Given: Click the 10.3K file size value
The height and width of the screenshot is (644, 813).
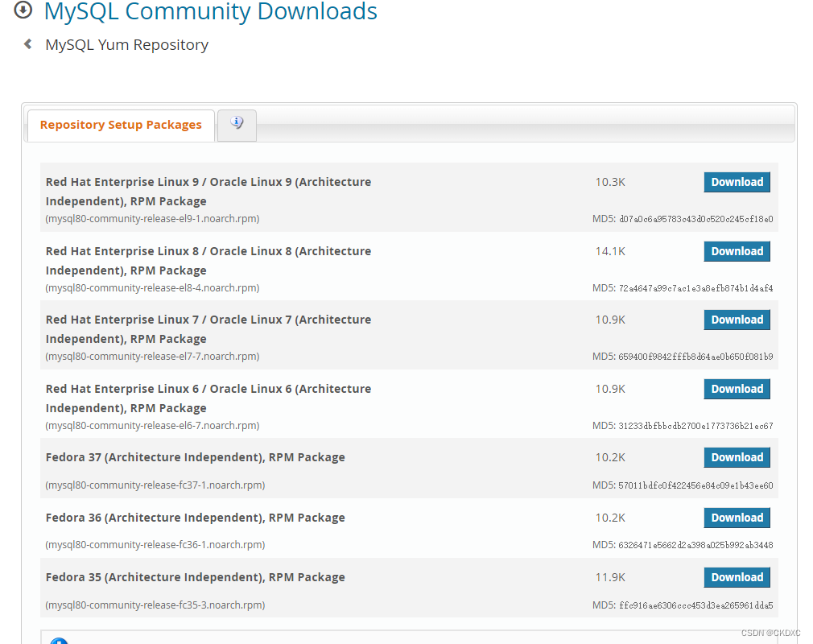Looking at the screenshot, I should tap(610, 182).
